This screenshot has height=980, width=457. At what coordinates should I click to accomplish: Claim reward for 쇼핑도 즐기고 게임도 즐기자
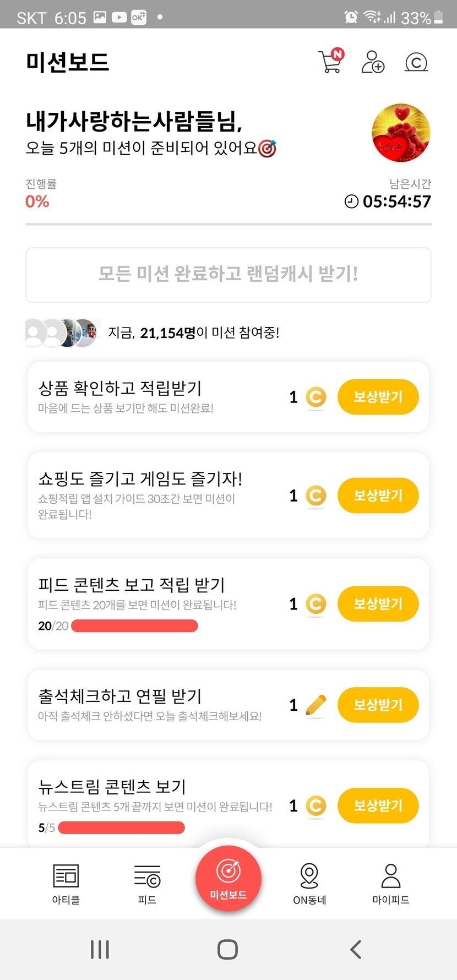378,496
